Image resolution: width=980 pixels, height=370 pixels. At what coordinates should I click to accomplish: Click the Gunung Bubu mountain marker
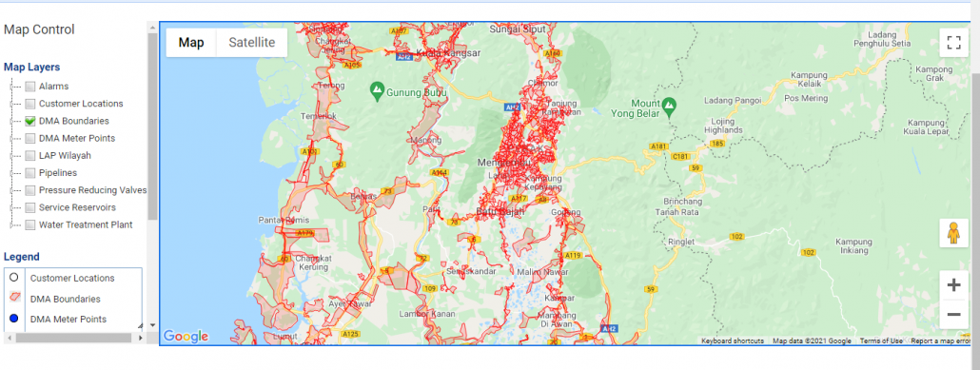377,91
